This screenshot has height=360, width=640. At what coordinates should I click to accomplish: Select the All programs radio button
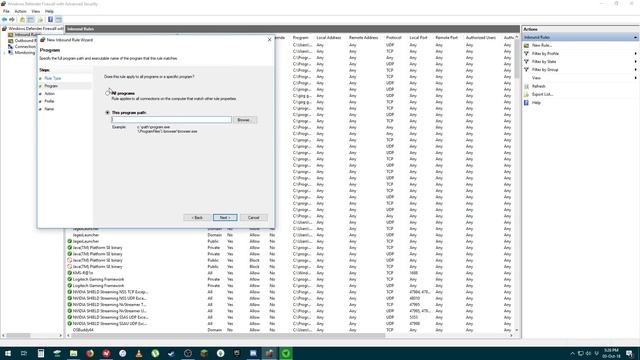tap(108, 93)
